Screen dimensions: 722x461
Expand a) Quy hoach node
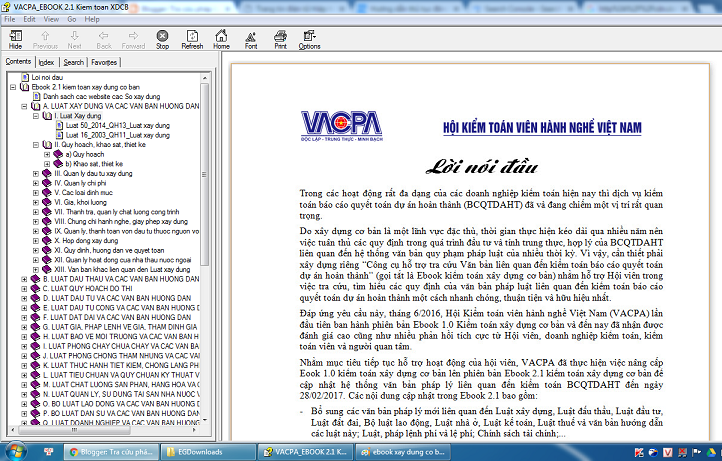(47, 154)
